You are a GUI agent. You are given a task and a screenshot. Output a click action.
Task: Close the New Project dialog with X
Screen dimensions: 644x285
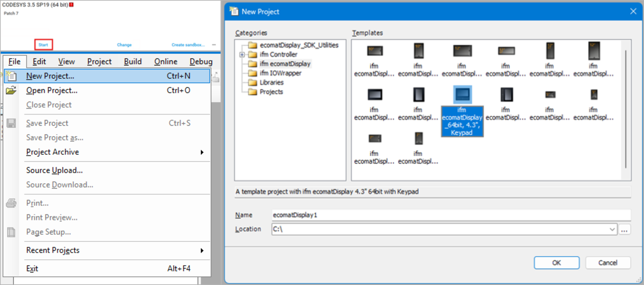pos(633,11)
